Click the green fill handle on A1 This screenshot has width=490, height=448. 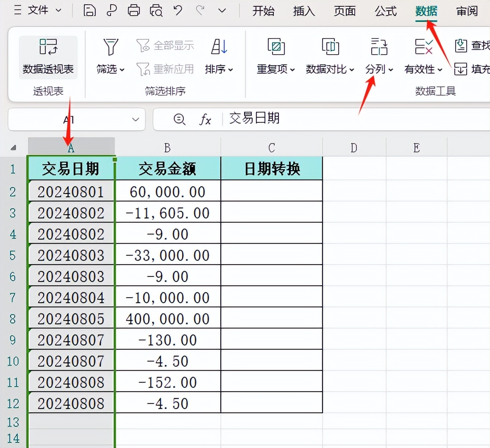115,160
